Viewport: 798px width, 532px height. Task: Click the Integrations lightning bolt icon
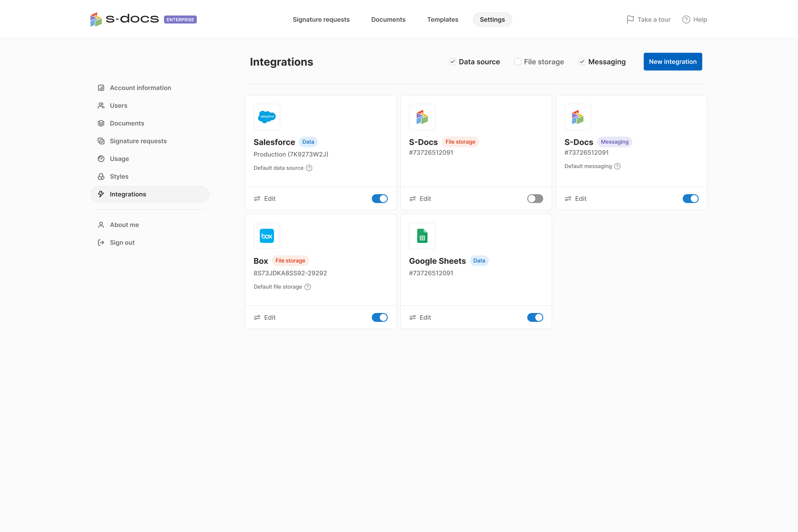(101, 194)
